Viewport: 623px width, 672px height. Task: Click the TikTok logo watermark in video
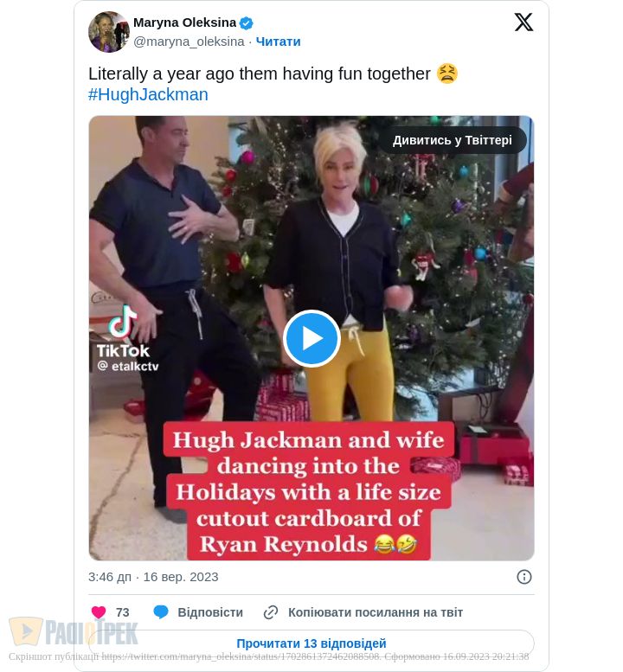coord(123,332)
